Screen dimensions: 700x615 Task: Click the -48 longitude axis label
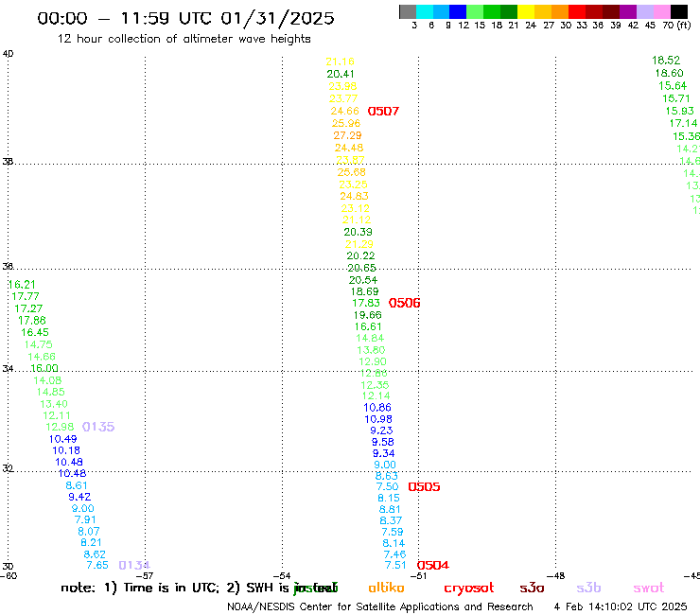pos(556,576)
